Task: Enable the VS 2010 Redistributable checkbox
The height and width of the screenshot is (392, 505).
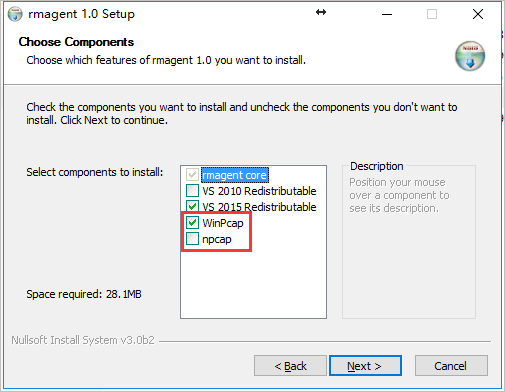Action: pos(192,191)
